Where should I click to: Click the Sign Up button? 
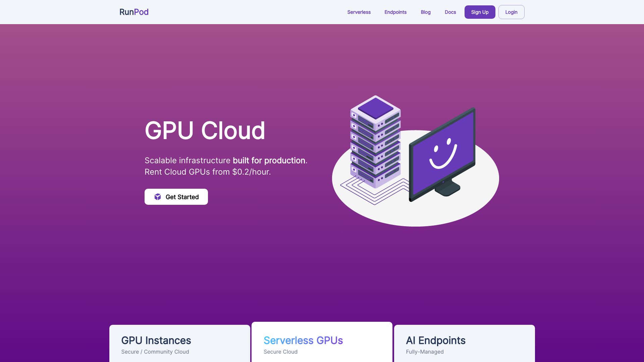[x=480, y=12]
